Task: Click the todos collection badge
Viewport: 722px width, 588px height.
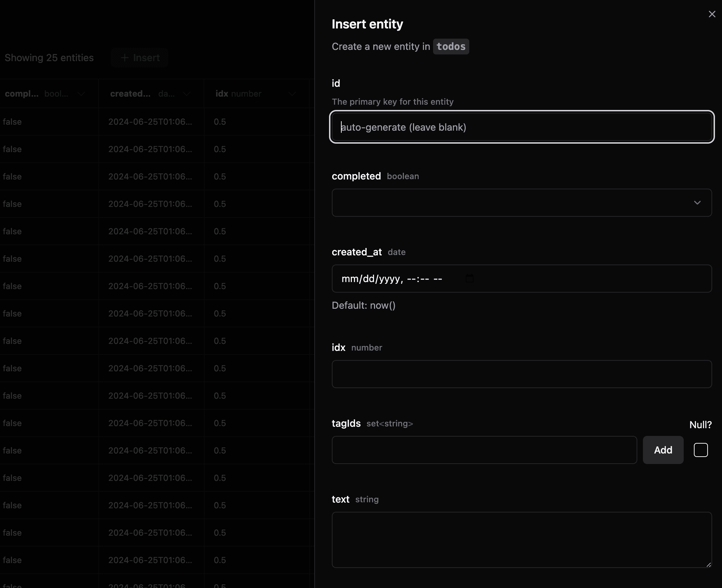Action: 451,46
